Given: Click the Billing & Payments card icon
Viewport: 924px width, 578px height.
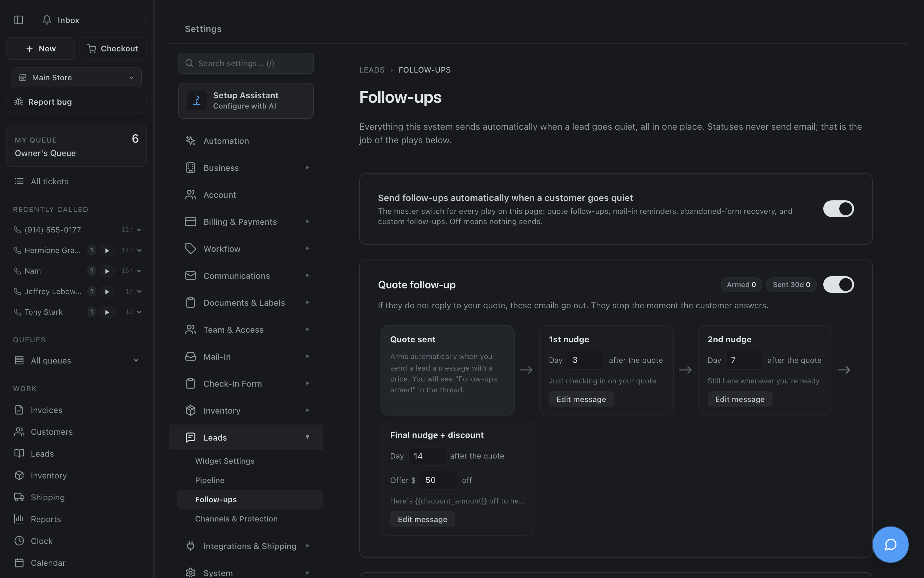Looking at the screenshot, I should (191, 222).
